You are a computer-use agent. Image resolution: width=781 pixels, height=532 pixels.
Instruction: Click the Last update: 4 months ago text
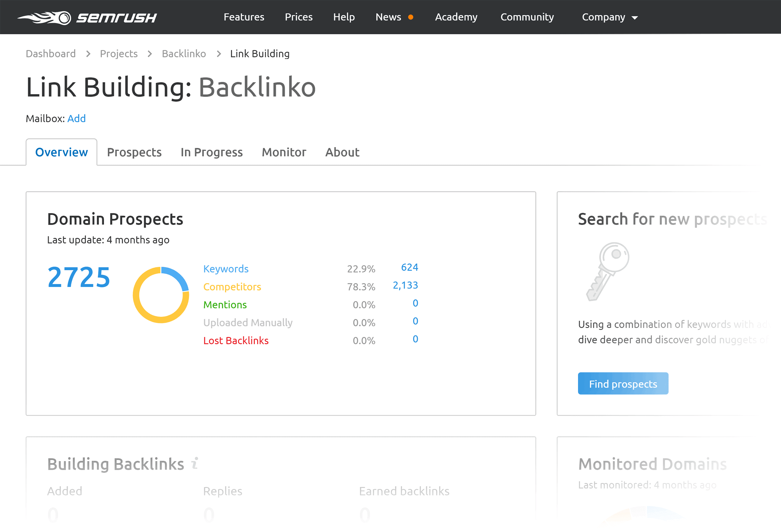coord(108,240)
